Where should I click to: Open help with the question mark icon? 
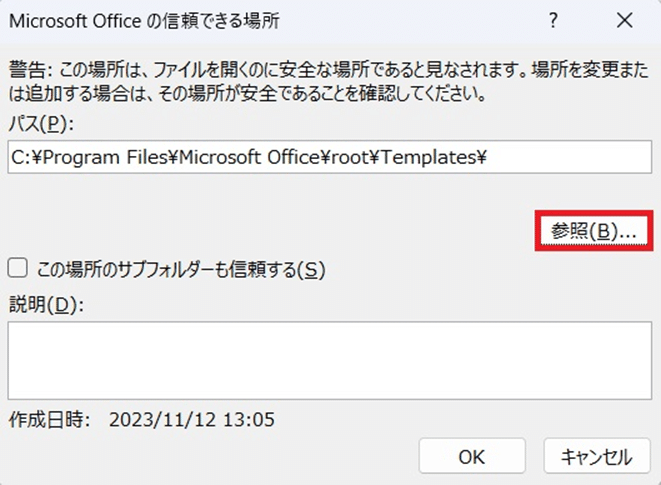553,20
